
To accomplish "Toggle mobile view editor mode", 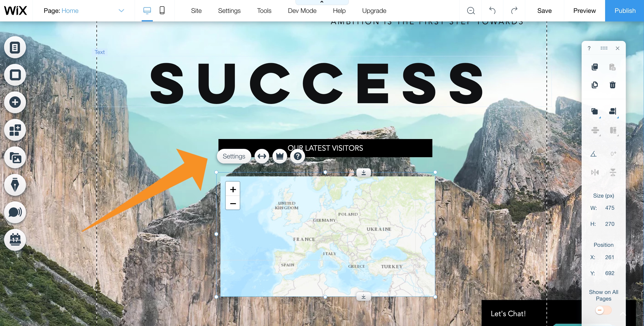I will pos(162,10).
